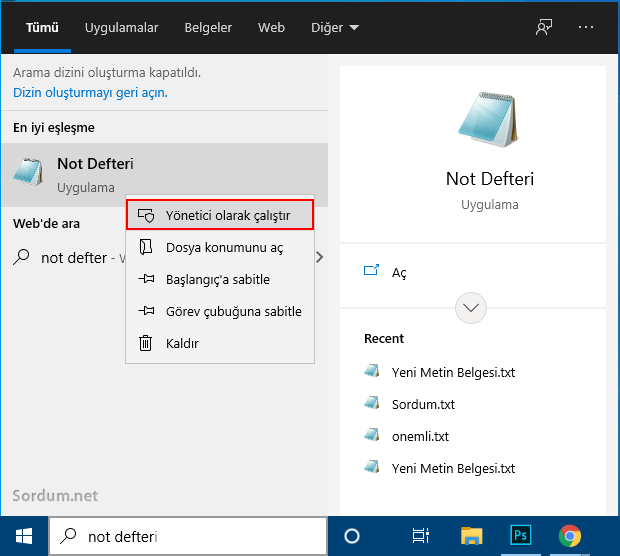Click the pin icon next to Görev çubuğuna sabitle
This screenshot has height=556, width=620.
coord(146,311)
